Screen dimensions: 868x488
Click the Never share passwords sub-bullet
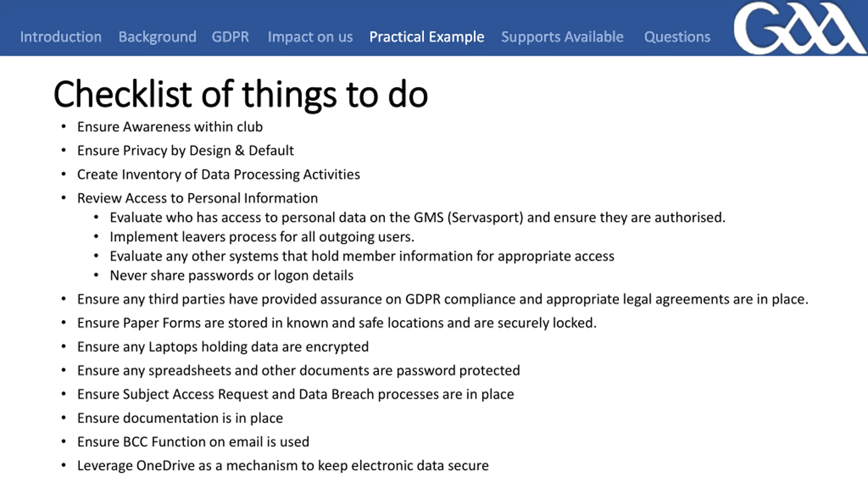point(232,276)
